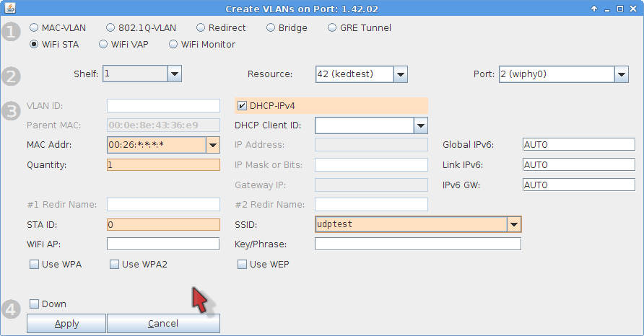The height and width of the screenshot is (336, 644).
Task: Focus the WiFi AP text field
Action: point(163,244)
